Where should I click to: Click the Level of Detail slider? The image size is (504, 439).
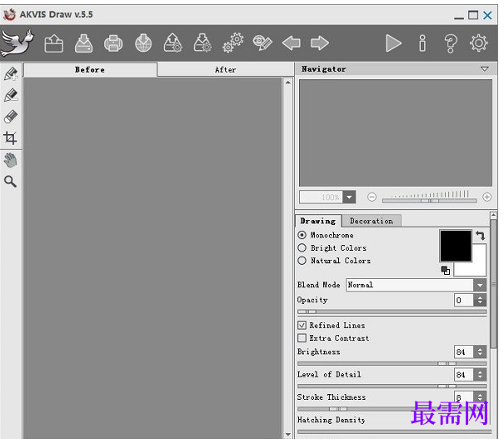392,386
